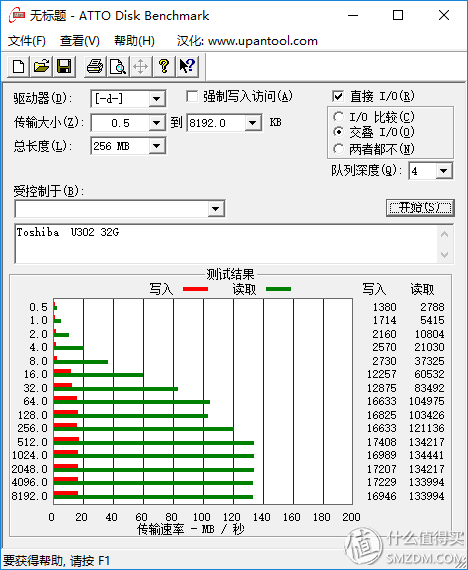Viewport: 468px width, 570px height.
Task: Click status bar text 要获得帮助, 请按 F1
Action: tap(56, 561)
